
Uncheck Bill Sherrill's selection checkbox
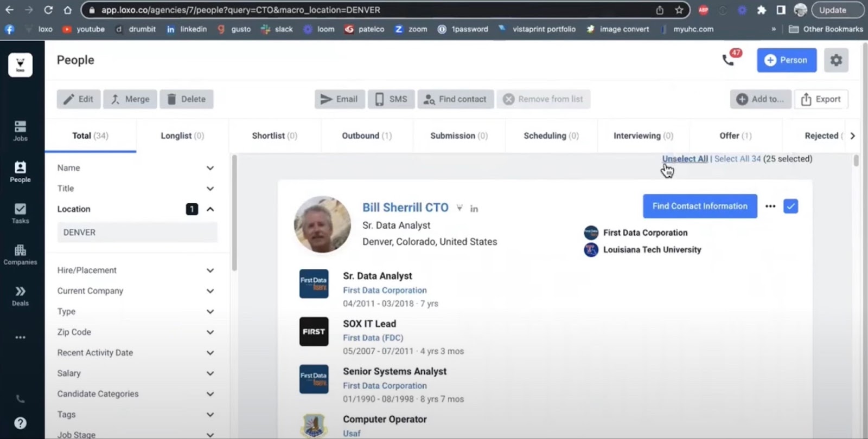[790, 206]
